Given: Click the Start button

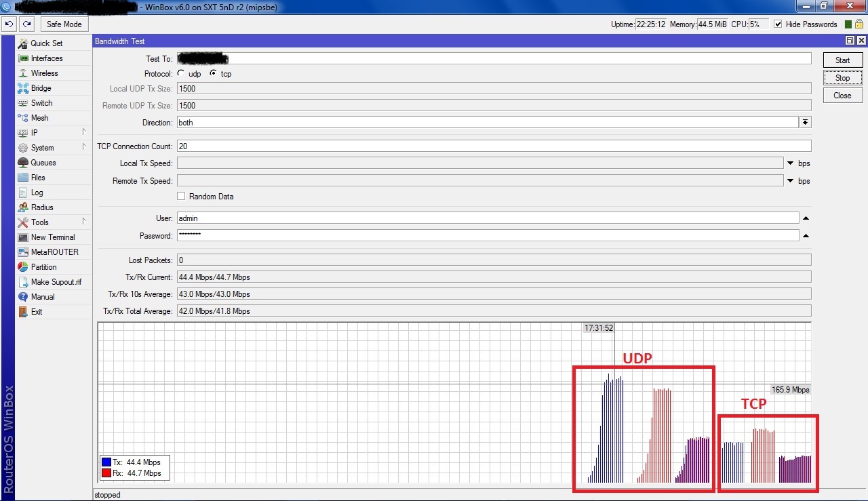Looking at the screenshot, I should pos(842,60).
